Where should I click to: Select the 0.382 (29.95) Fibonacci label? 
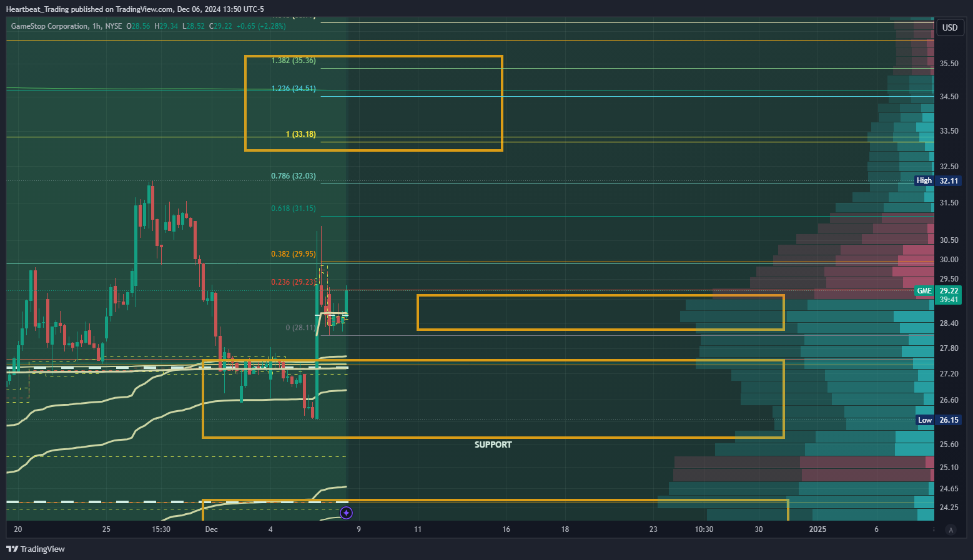[x=294, y=254]
